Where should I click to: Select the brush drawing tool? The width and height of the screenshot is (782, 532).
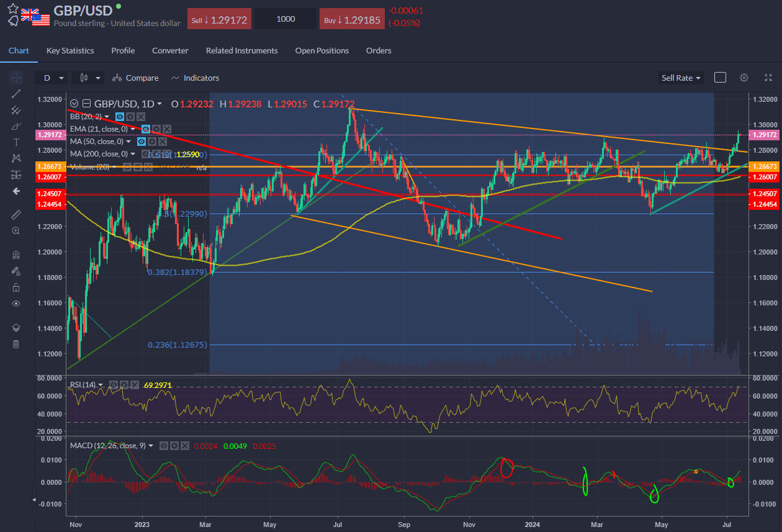point(16,126)
